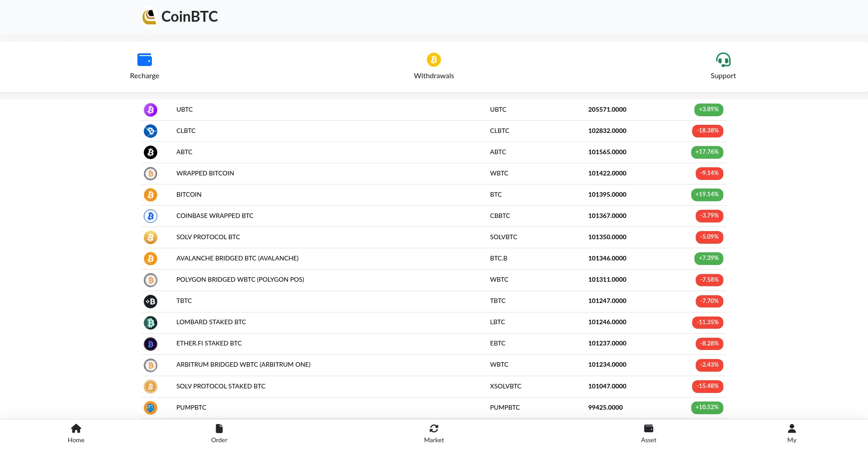Click the symbol CBBTC
Image resolution: width=868 pixels, height=449 pixels.
click(500, 216)
